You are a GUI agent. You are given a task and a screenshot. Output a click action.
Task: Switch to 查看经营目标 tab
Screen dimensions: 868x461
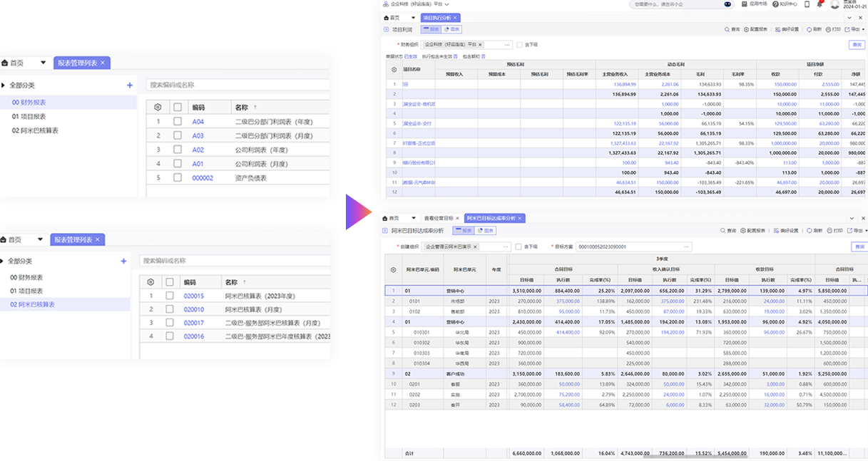[439, 218]
